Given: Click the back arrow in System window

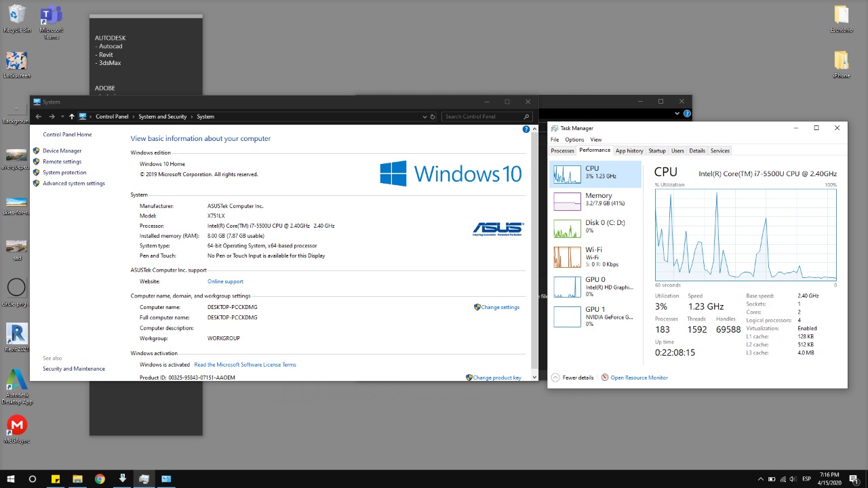Looking at the screenshot, I should tap(39, 117).
